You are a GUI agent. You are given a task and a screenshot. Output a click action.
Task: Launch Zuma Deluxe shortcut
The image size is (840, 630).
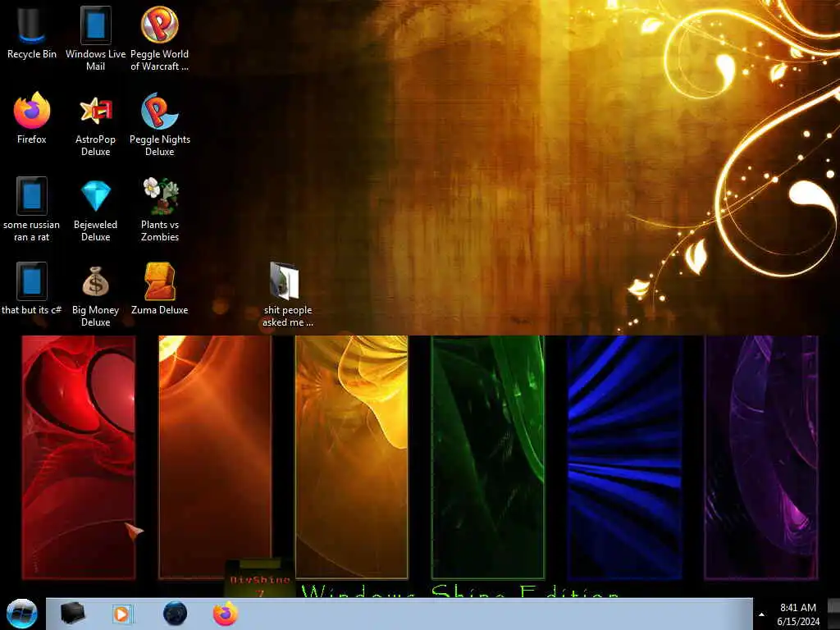pos(160,288)
